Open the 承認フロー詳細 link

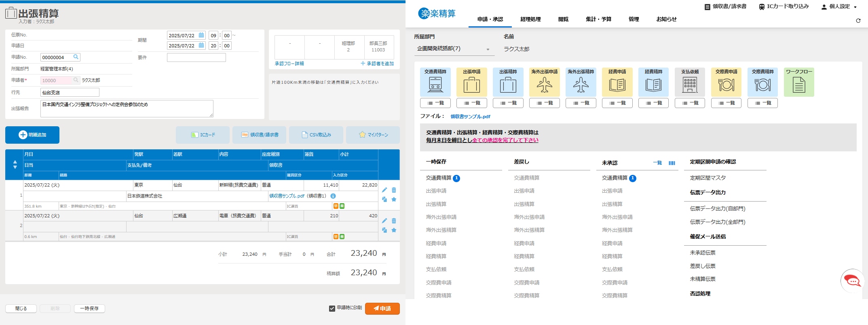tap(289, 64)
